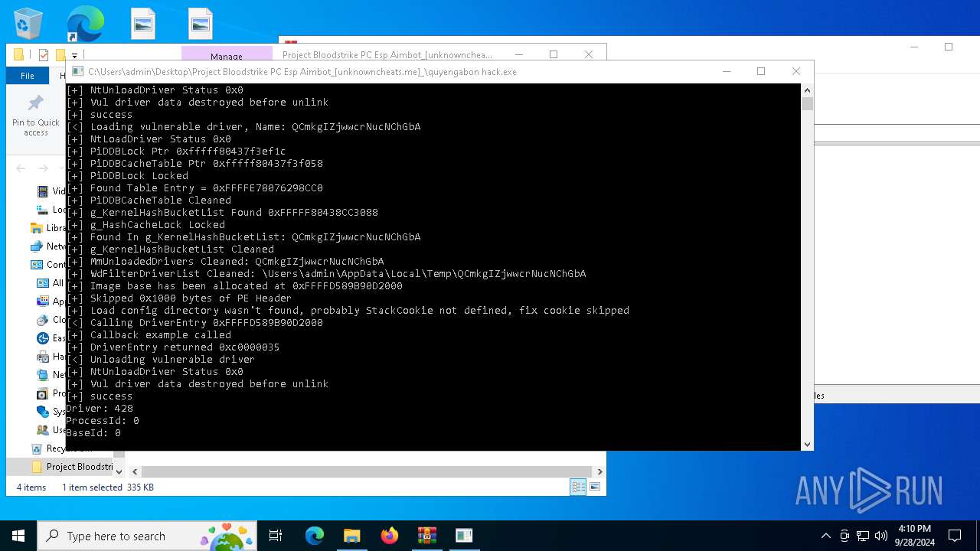Open the Recycle Bin desktop icon
Viewport: 980px width, 551px height.
[x=28, y=24]
